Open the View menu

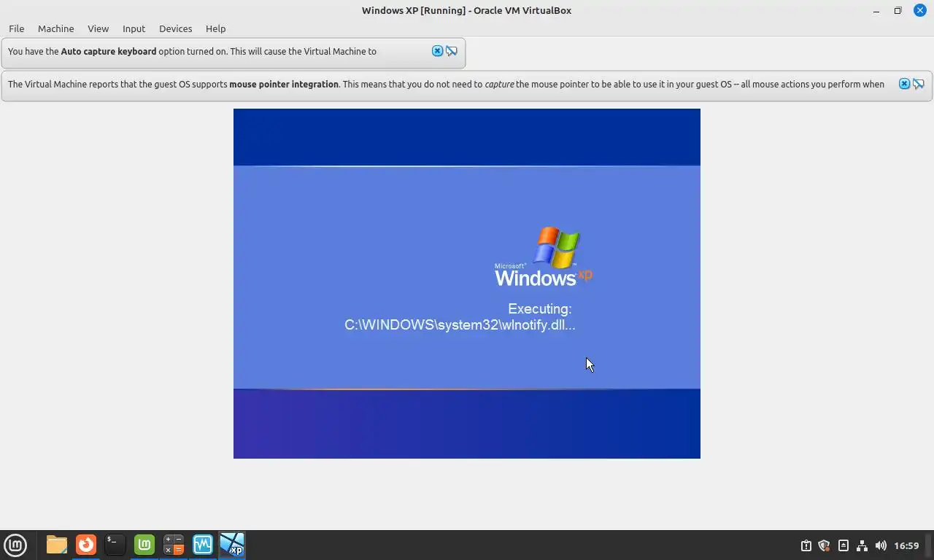pos(98,28)
